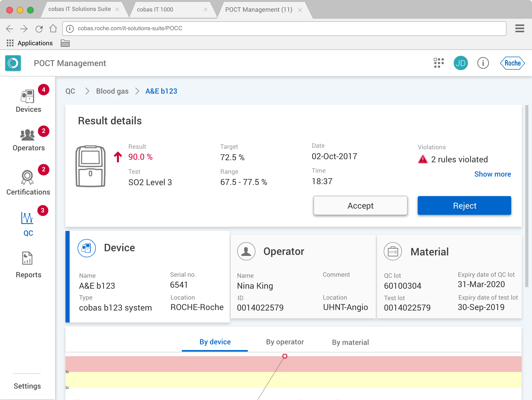Switch to cobas IT 1000 browser tab
The width and height of the screenshot is (532, 400).
point(155,10)
